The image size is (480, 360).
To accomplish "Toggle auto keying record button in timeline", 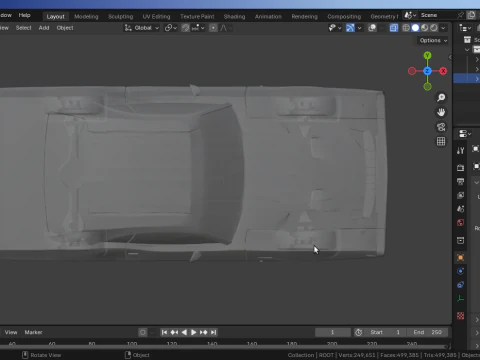I will (x=143, y=332).
